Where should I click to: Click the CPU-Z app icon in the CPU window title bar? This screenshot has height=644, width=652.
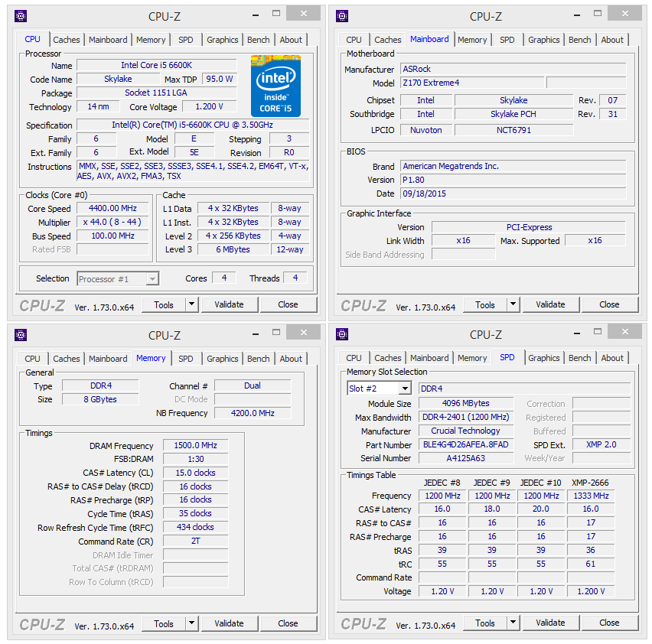point(21,16)
